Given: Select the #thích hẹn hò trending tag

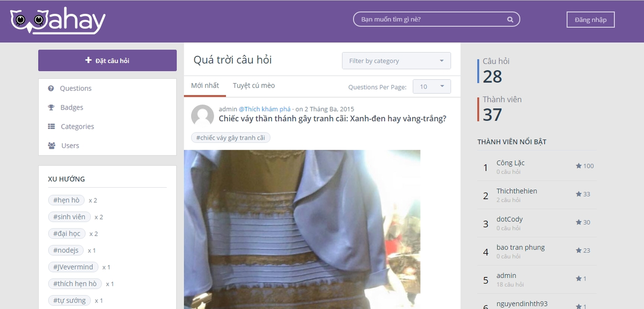Looking at the screenshot, I should (75, 283).
